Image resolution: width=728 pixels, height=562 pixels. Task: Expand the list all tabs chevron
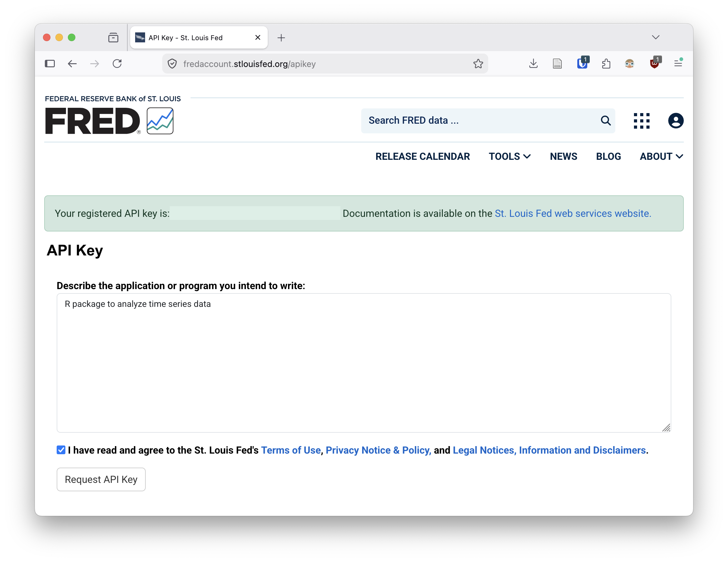point(656,37)
